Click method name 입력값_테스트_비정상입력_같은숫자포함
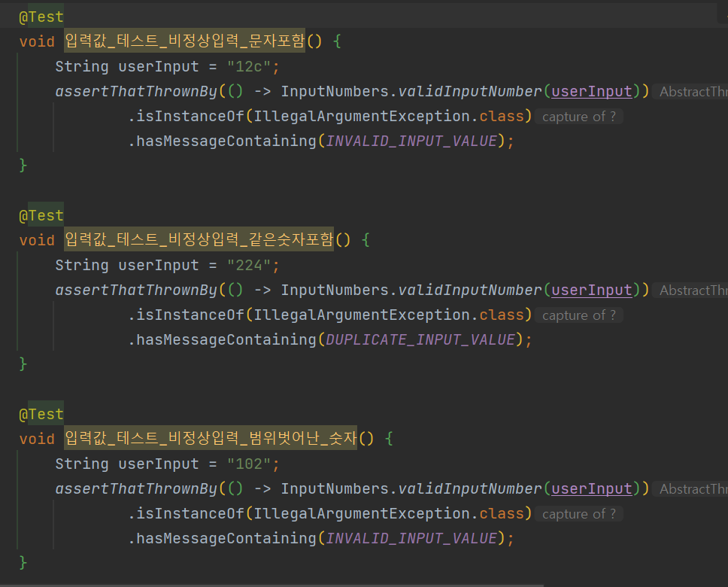Viewport: 728px width, 587px height. click(x=199, y=239)
